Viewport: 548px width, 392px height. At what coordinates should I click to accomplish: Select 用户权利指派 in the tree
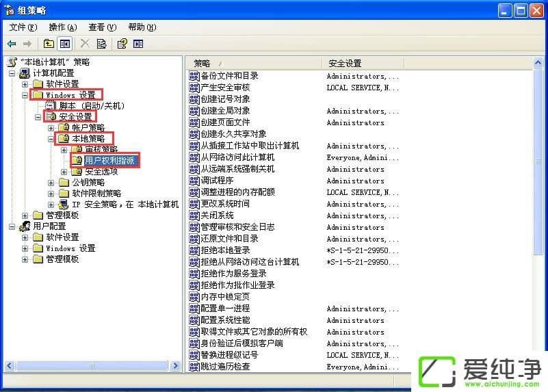[110, 160]
